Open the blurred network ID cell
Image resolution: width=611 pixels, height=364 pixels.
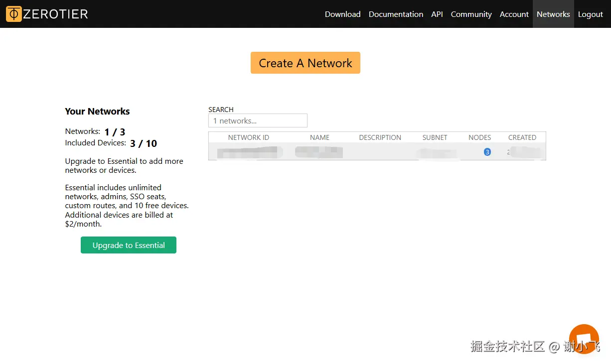[x=249, y=152]
